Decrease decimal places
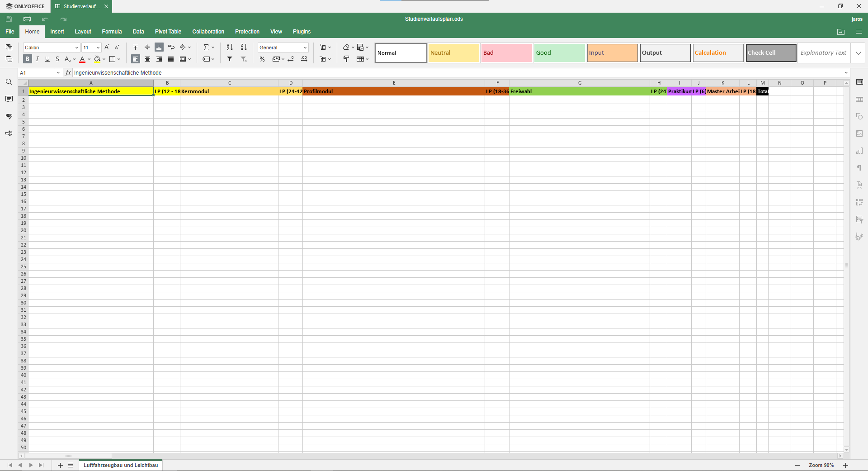The width and height of the screenshot is (868, 471). tap(291, 59)
